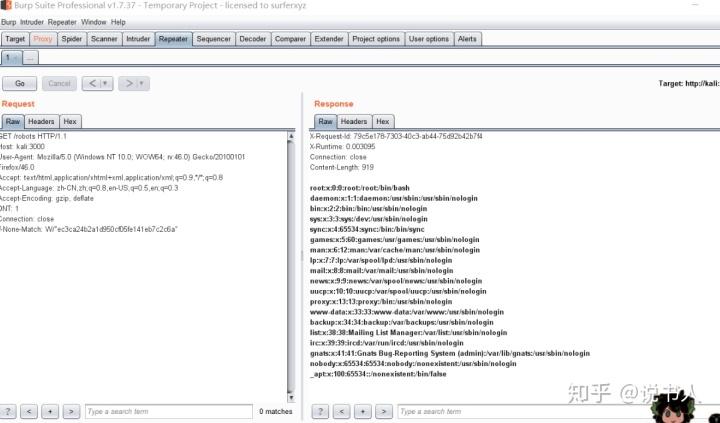Switch to the Scanner tab
720x423 pixels.
104,39
